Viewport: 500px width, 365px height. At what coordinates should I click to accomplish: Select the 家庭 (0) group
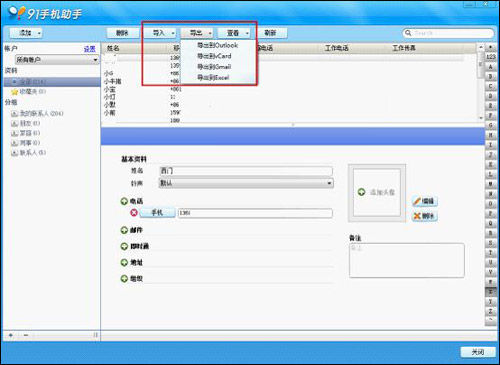point(25,133)
